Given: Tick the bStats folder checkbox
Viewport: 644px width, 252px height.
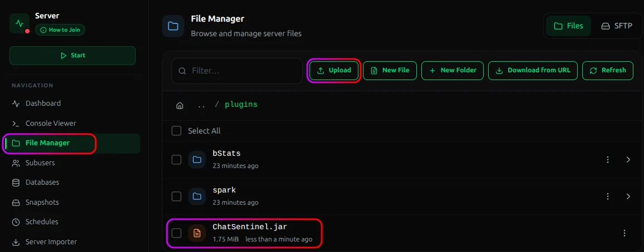Looking at the screenshot, I should pyautogui.click(x=176, y=160).
